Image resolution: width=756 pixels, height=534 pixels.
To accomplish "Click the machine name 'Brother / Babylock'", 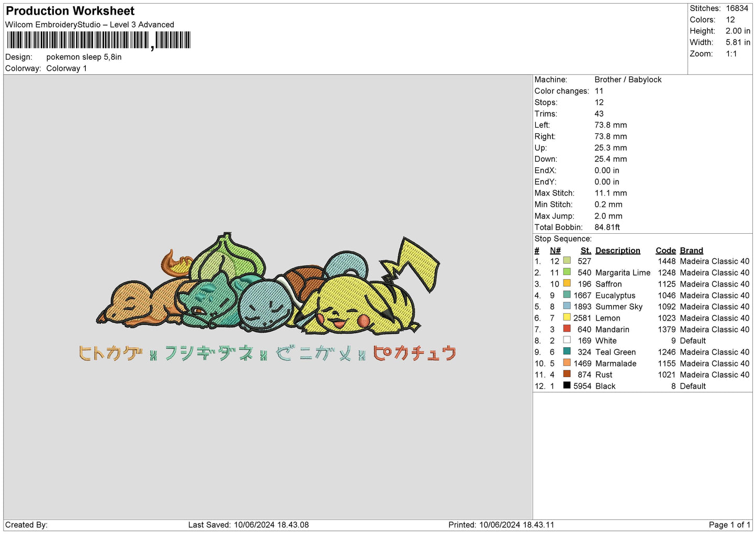I will [x=628, y=79].
